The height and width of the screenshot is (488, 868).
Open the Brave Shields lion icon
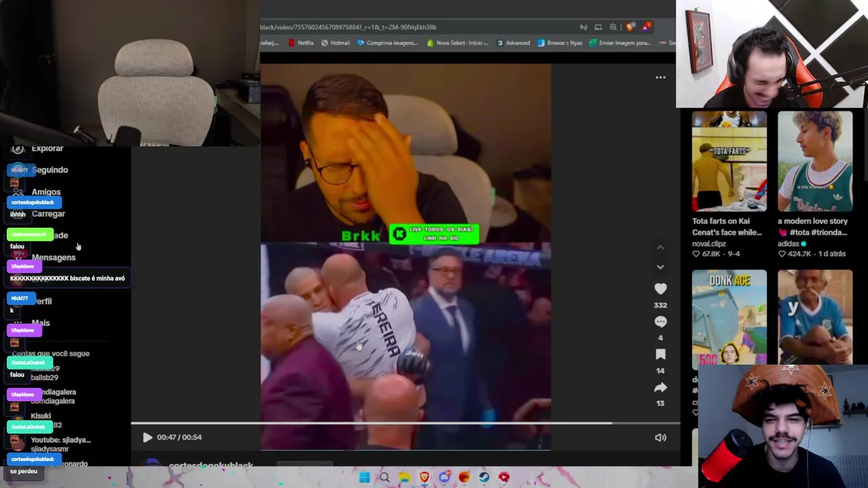pos(631,27)
